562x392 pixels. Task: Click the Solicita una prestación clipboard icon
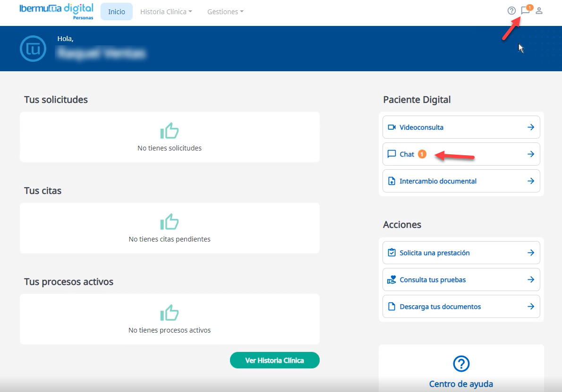(392, 253)
